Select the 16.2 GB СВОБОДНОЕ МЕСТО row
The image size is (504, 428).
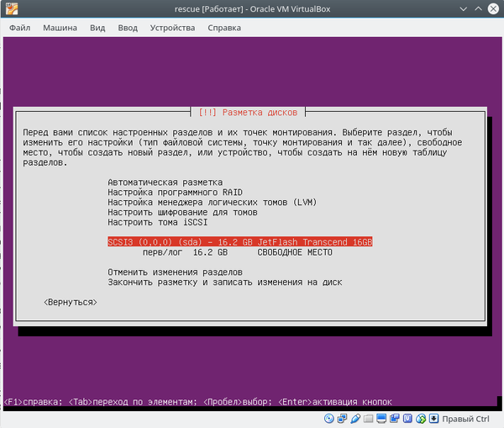click(238, 252)
